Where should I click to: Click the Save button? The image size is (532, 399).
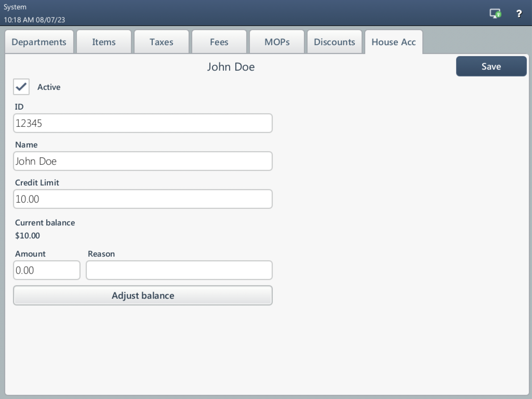tap(491, 66)
